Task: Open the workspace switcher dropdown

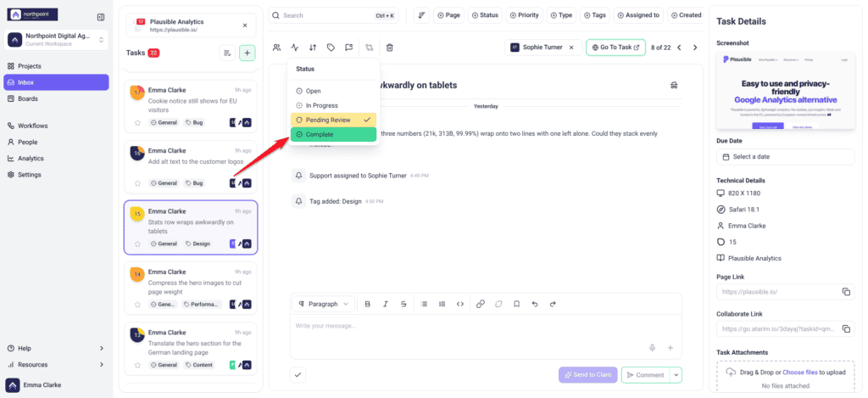Action: click(57, 39)
